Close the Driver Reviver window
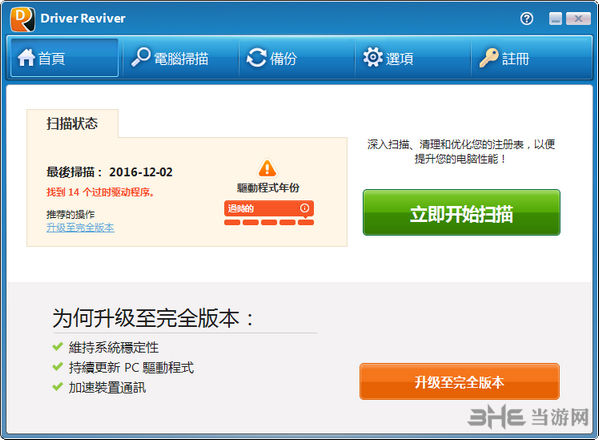 (x=578, y=18)
